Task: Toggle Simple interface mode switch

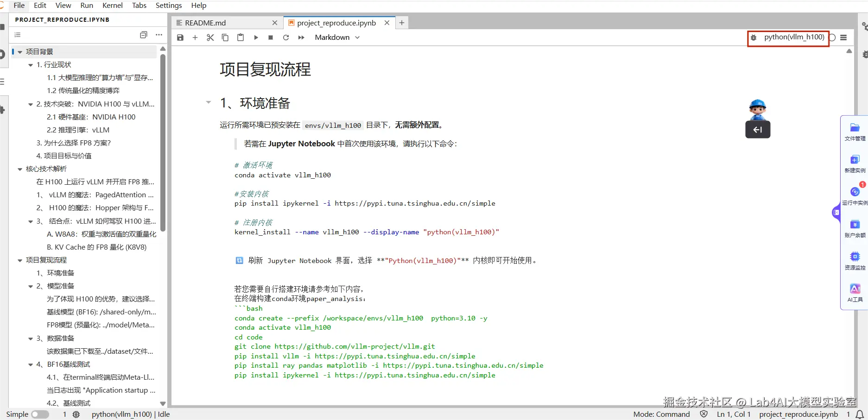Action: 40,414
